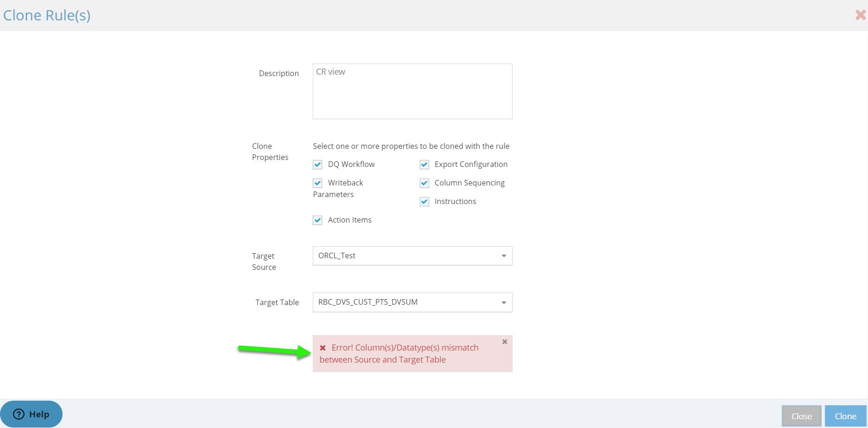The image size is (868, 428).
Task: Select the ORCL_Test target source field
Action: (412, 256)
